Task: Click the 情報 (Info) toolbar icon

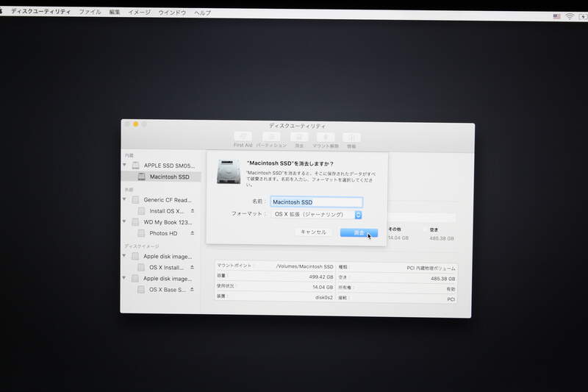Action: (352, 138)
